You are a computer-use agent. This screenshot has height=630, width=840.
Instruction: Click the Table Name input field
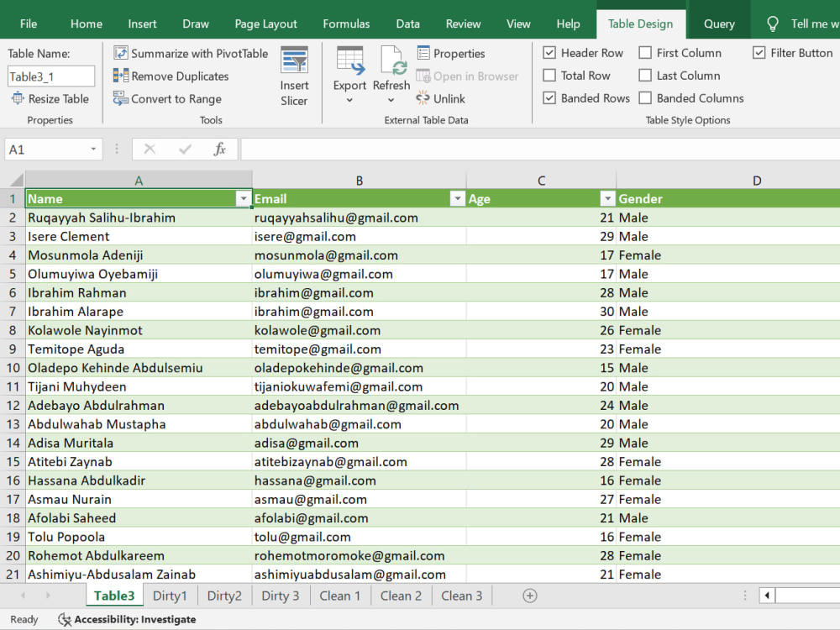[51, 76]
